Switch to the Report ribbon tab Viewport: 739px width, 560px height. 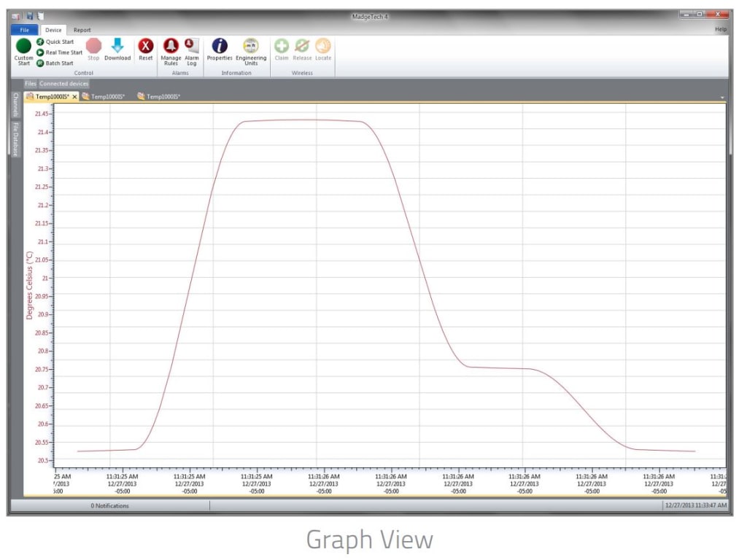[82, 30]
